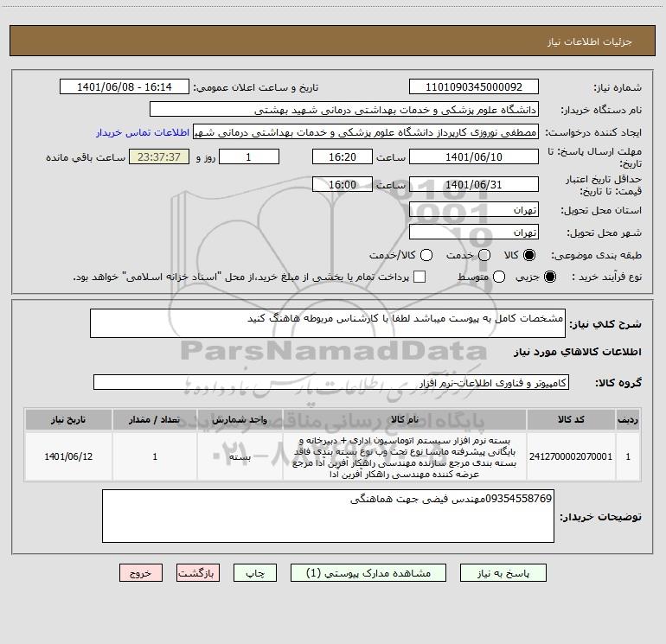Click the quantity cell showing 1
The height and width of the screenshot is (644, 666).
click(x=155, y=456)
